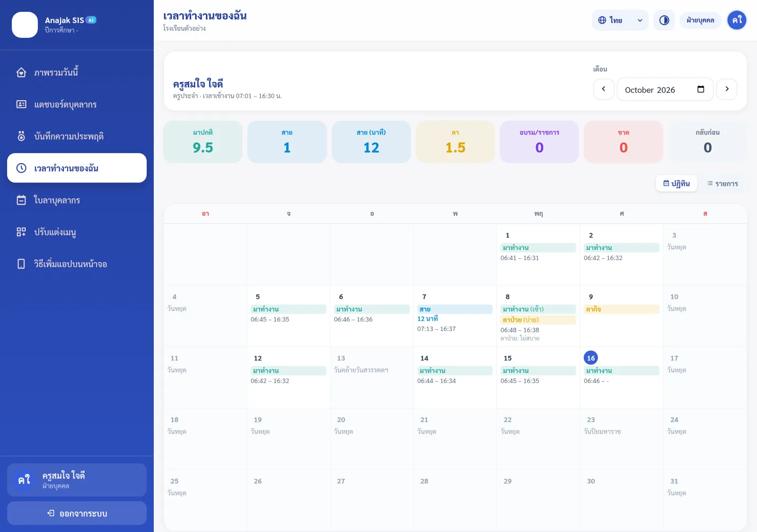
Task: Click the 06:41 – 16:31 time on day 1
Action: pyautogui.click(x=519, y=258)
